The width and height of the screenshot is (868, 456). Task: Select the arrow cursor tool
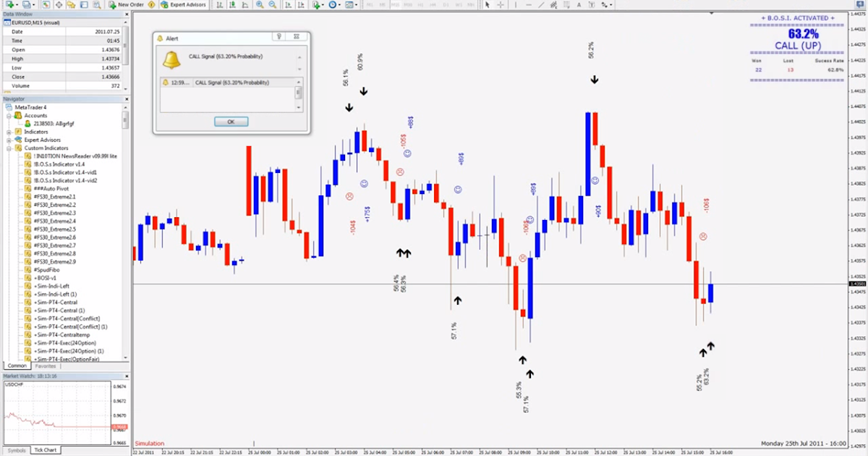[x=488, y=4]
